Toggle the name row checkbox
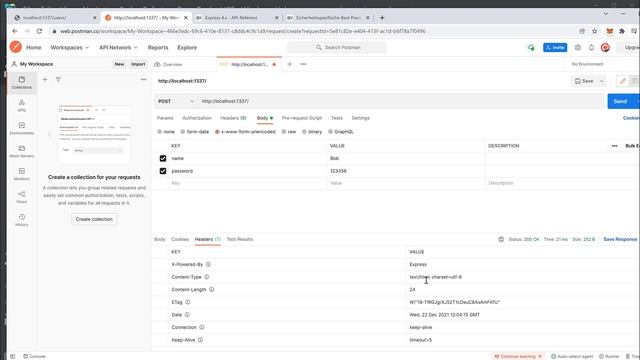The image size is (640, 360). click(x=163, y=158)
